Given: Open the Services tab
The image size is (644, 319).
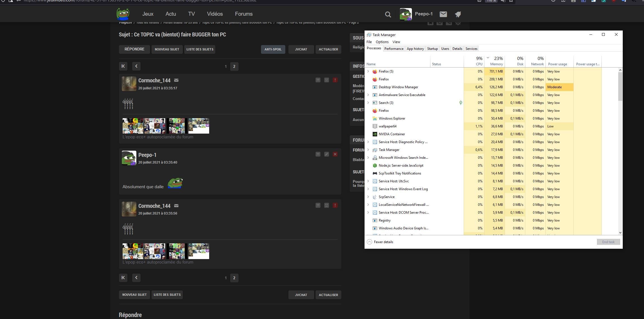Looking at the screenshot, I should pyautogui.click(x=471, y=49).
